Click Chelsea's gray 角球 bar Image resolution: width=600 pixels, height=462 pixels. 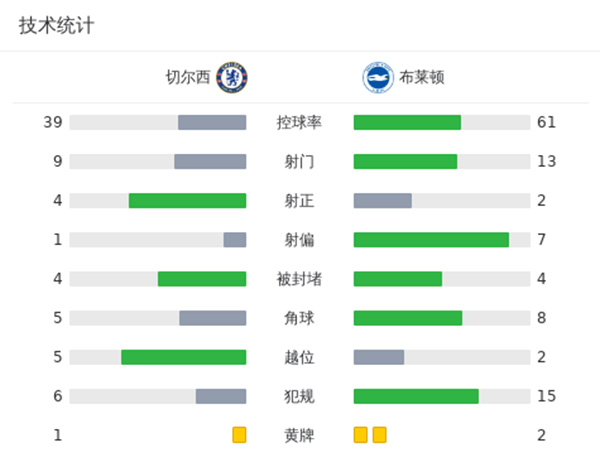[212, 318]
